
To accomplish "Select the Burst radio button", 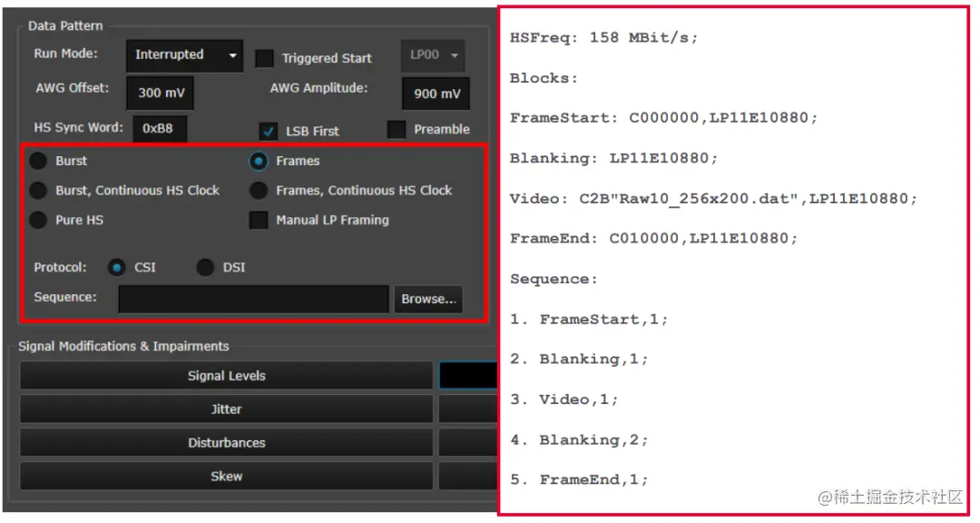I will click(38, 161).
